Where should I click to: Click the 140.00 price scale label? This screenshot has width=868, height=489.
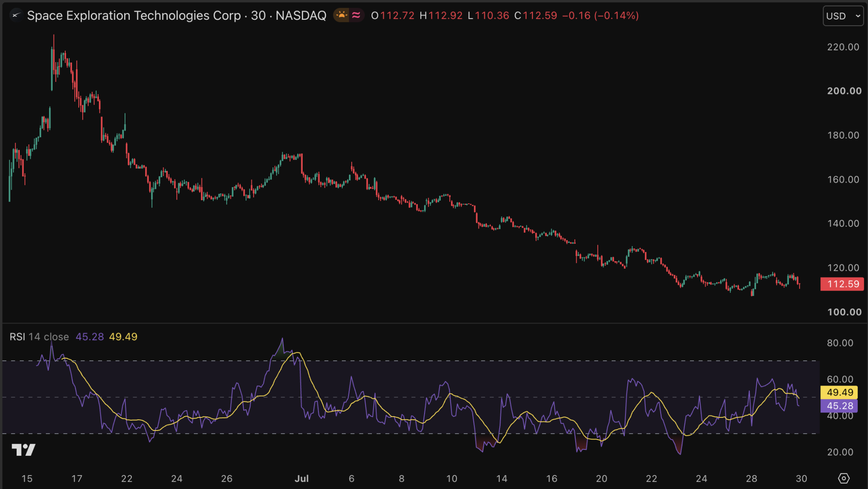pos(843,223)
